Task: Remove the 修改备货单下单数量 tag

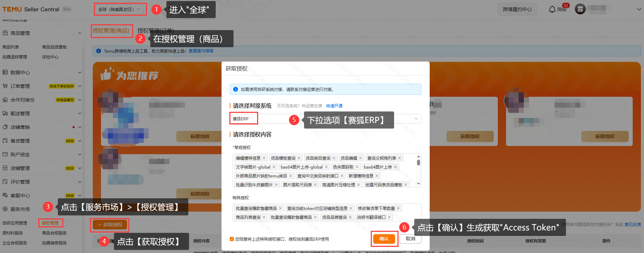Action: pyautogui.click(x=399, y=208)
